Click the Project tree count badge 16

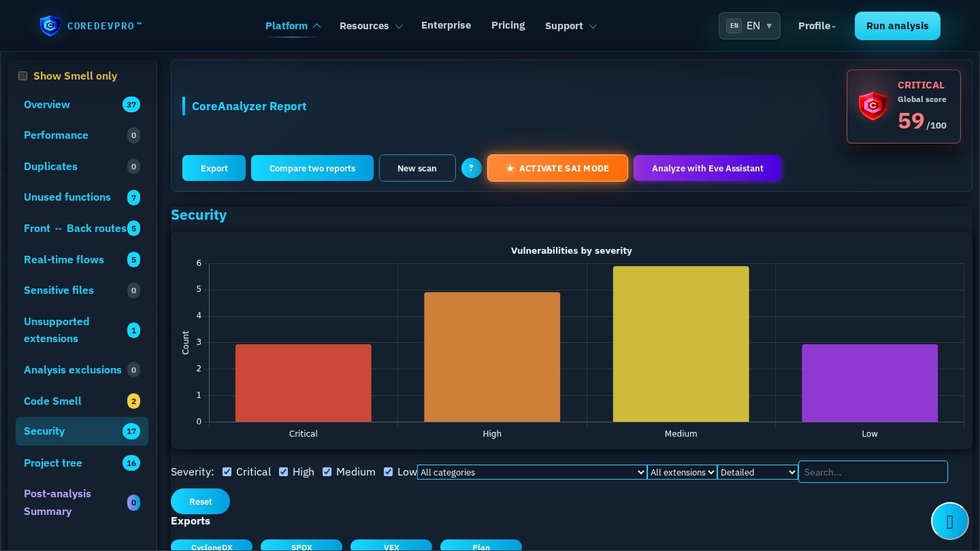point(131,463)
